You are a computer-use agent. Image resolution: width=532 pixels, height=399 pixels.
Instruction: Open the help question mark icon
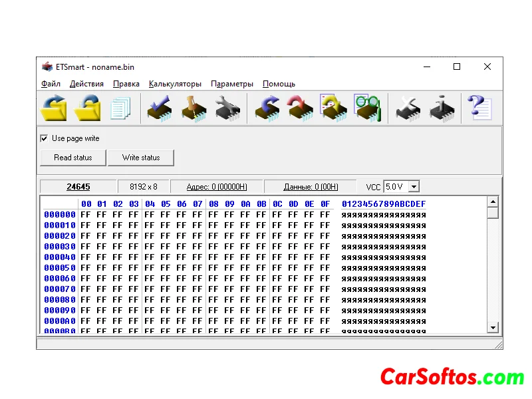[x=478, y=108]
